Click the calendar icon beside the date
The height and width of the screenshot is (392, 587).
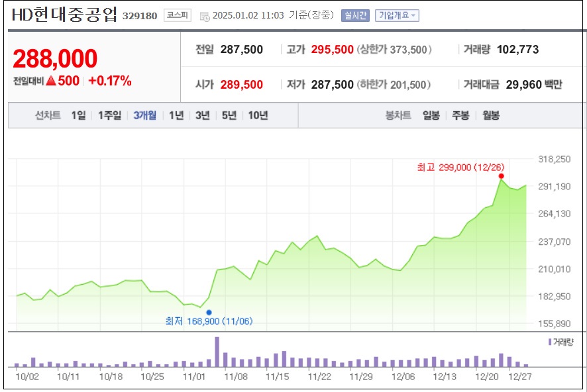point(205,16)
